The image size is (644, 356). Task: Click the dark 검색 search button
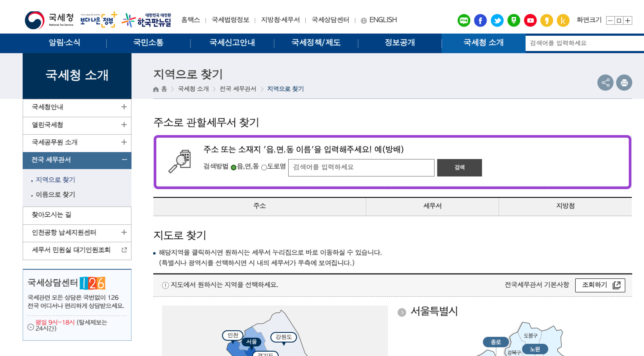coord(459,167)
